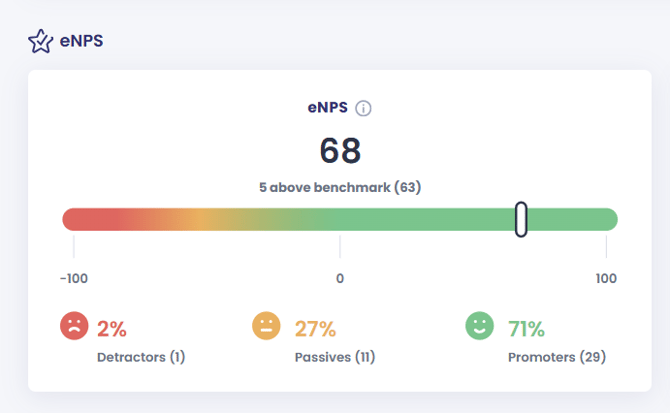The image size is (670, 413).
Task: Click the 'Promoters (29)' label
Action: coord(557,357)
